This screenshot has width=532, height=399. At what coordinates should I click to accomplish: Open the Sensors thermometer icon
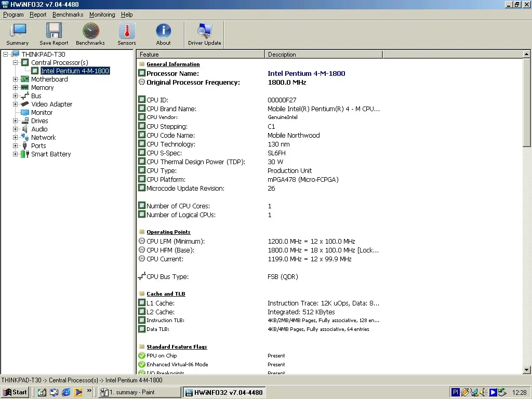(x=127, y=31)
